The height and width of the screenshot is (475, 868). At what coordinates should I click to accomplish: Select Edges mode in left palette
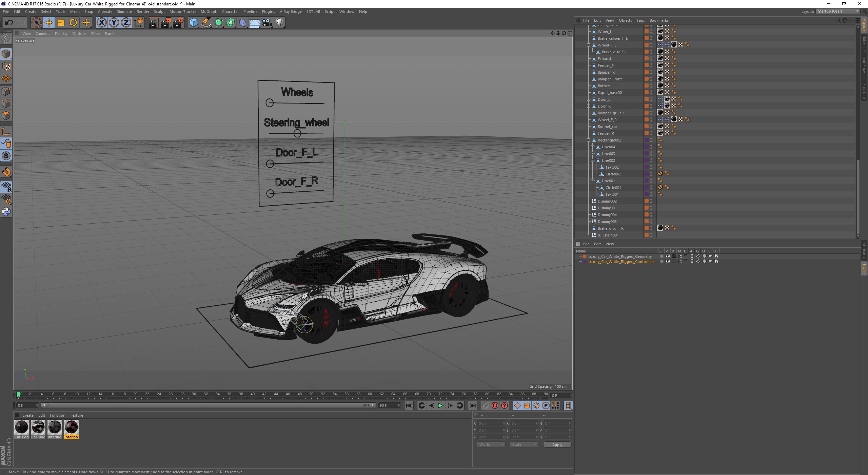[6, 103]
